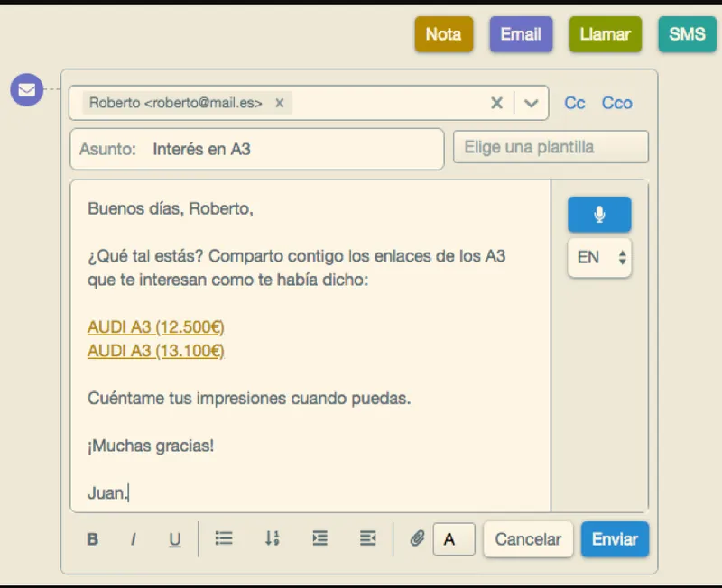Image resolution: width=722 pixels, height=588 pixels.
Task: Attach a file with the paperclip icon
Action: (417, 537)
